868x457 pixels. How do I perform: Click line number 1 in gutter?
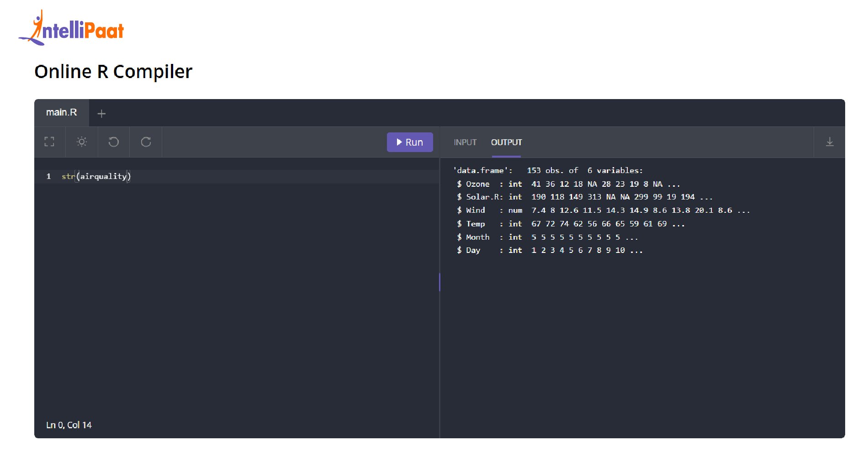pos(48,176)
